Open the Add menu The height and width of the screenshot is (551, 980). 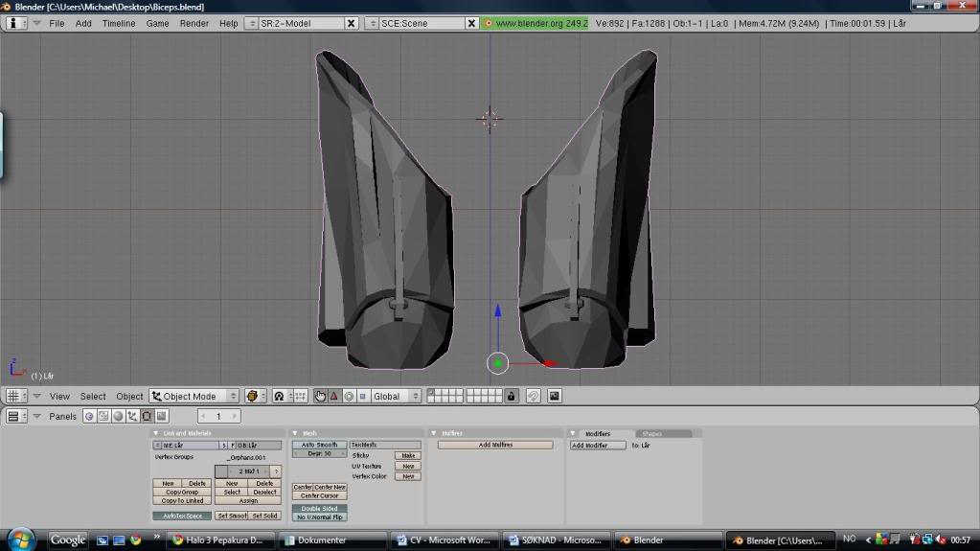(x=83, y=23)
